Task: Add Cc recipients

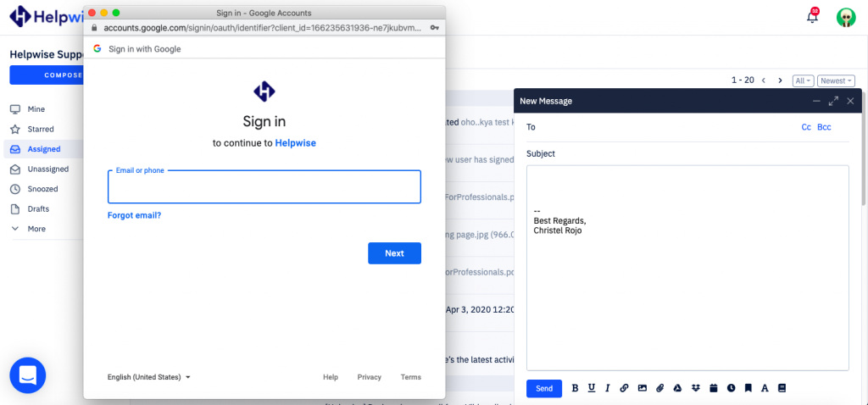Action: click(806, 127)
